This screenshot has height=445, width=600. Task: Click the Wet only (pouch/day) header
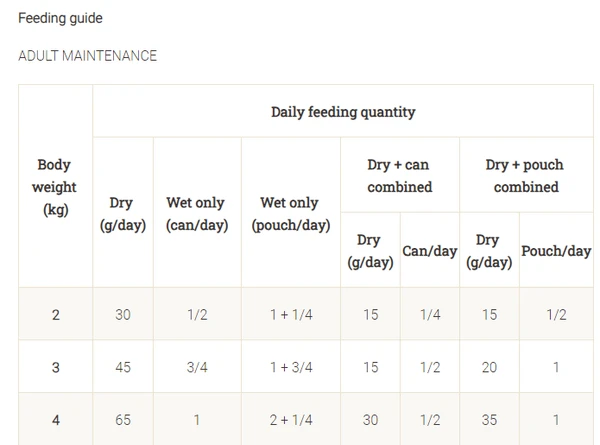[290, 214]
